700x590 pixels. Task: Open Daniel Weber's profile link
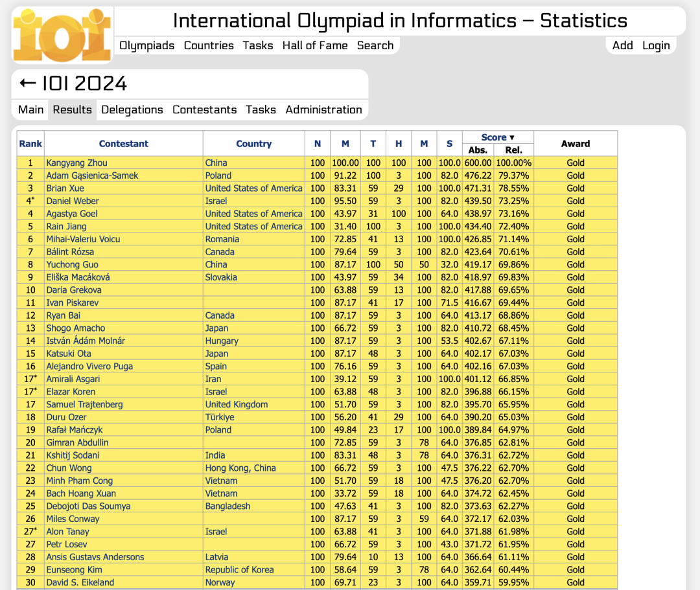coord(73,201)
